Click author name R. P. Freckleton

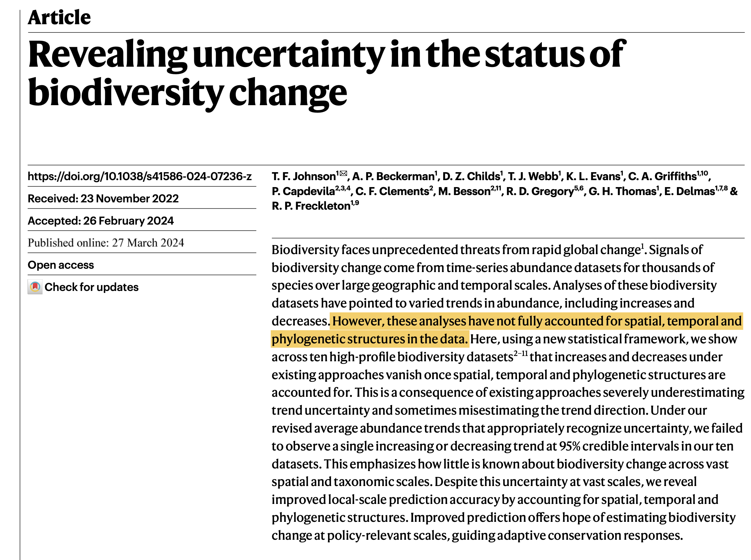[311, 206]
